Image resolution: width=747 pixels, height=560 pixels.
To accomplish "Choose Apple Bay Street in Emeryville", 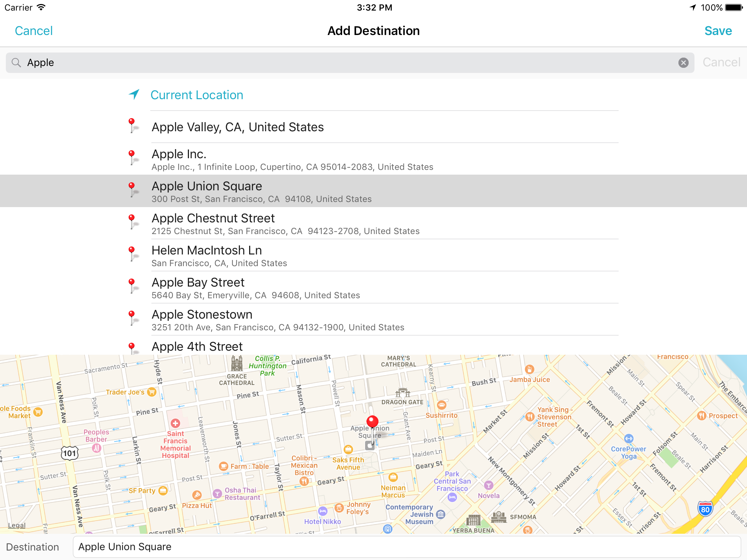I will (x=373, y=287).
